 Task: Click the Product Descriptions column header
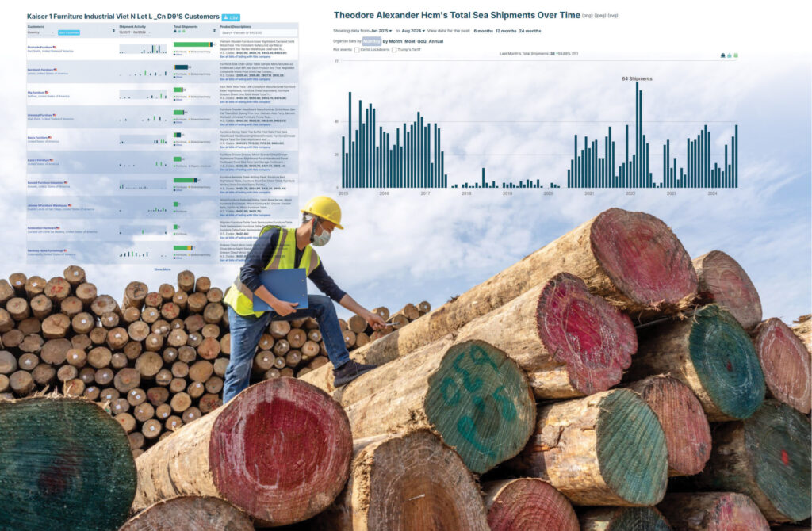tap(236, 27)
